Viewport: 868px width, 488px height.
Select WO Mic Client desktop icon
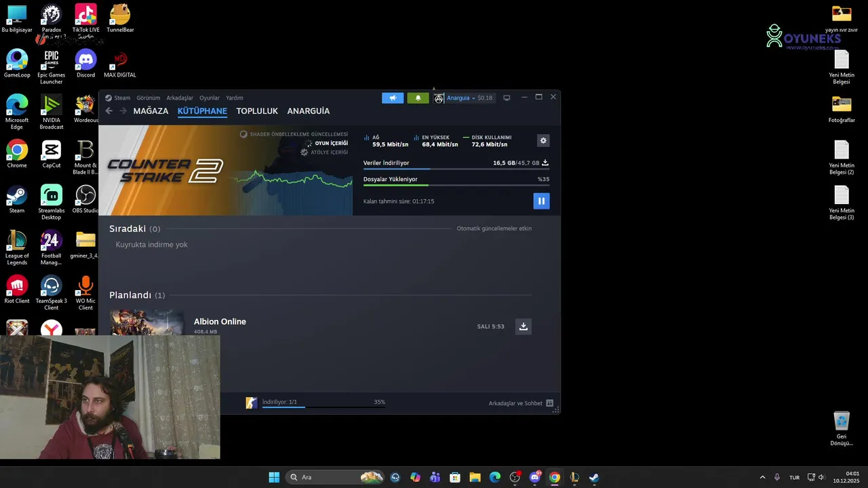[x=85, y=293]
